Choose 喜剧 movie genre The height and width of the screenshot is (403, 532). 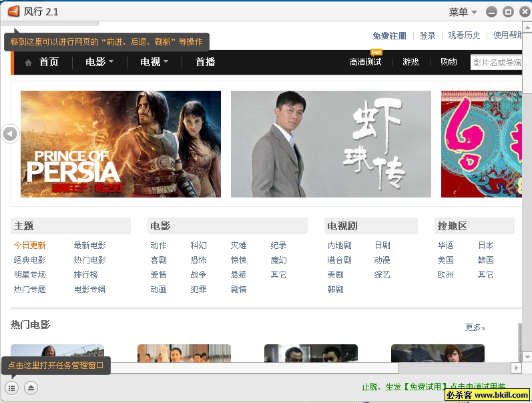click(158, 260)
